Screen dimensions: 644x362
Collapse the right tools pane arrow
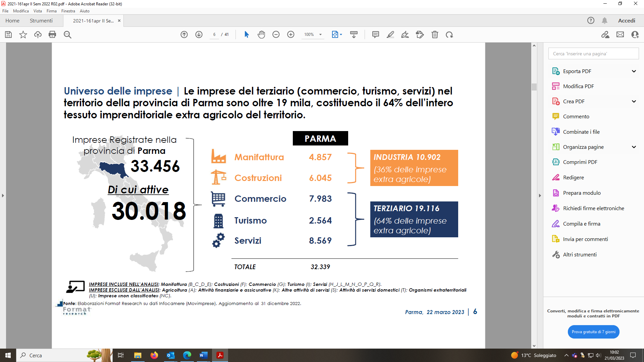coord(540,195)
